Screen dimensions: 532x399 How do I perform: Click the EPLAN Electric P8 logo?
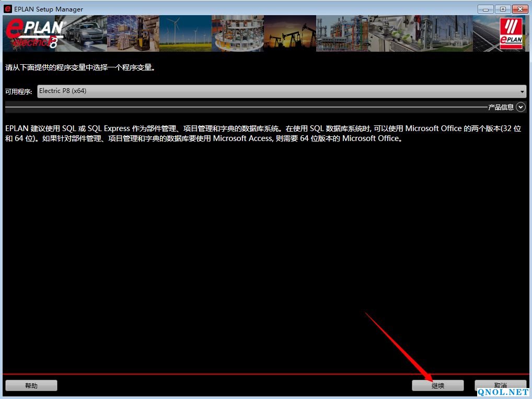tap(33, 34)
